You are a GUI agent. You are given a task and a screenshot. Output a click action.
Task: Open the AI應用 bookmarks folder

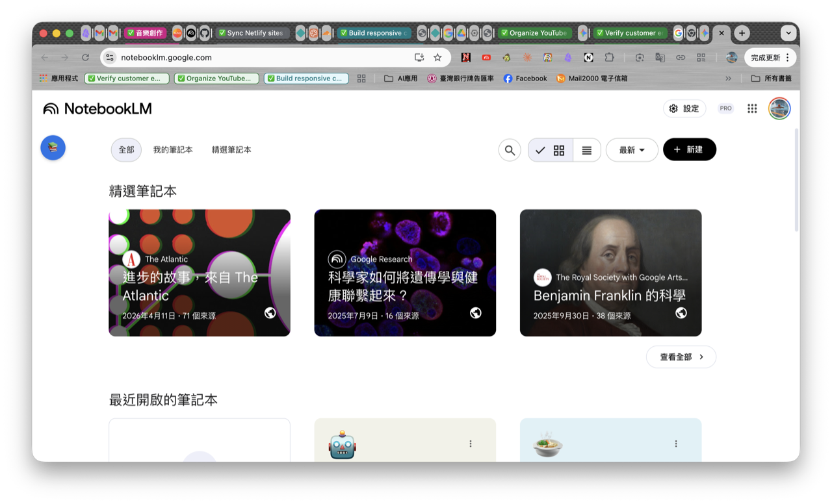tap(401, 78)
